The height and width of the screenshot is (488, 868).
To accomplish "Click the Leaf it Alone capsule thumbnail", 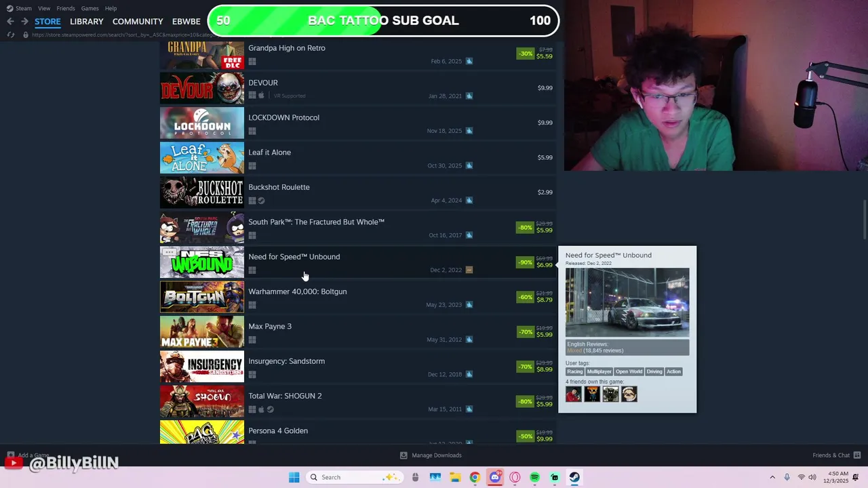I will tap(202, 158).
